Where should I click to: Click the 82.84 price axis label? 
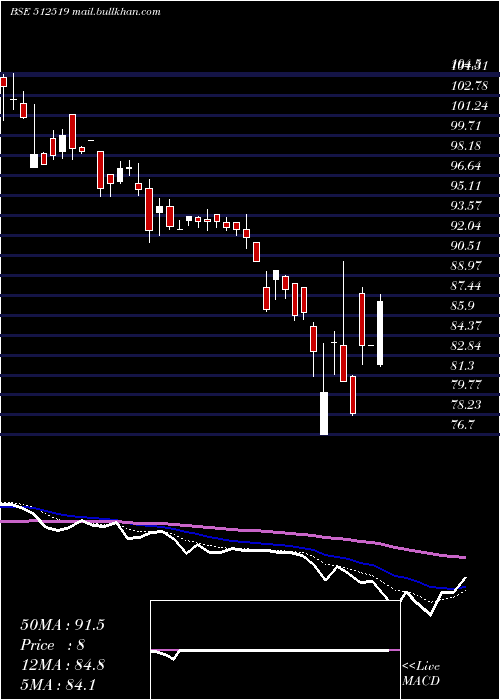click(467, 346)
